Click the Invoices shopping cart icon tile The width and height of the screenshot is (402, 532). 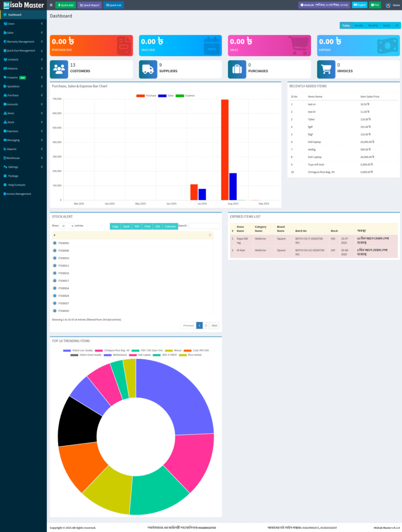[326, 69]
